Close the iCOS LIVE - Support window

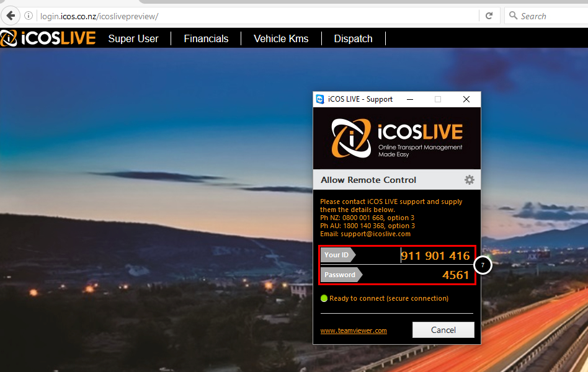(x=466, y=99)
